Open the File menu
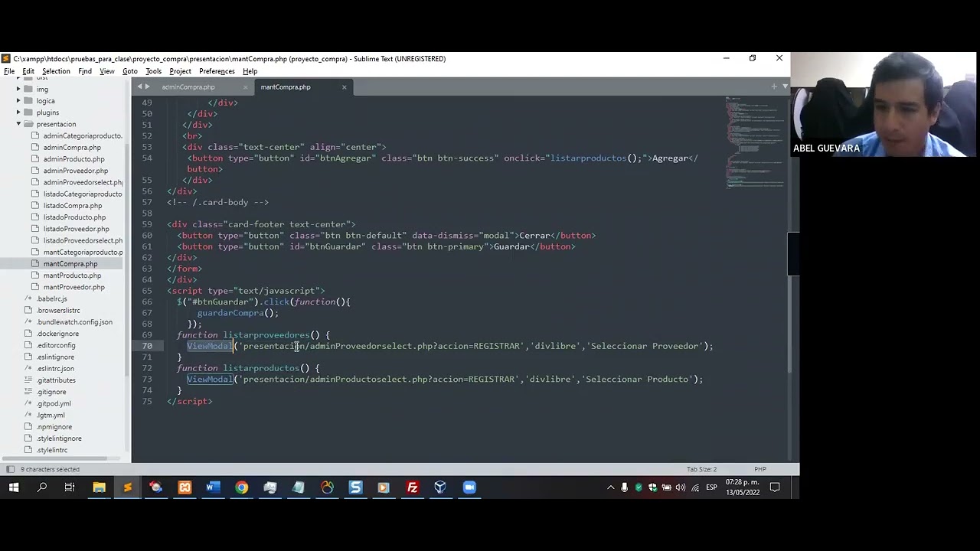The width and height of the screenshot is (980, 551). point(9,71)
